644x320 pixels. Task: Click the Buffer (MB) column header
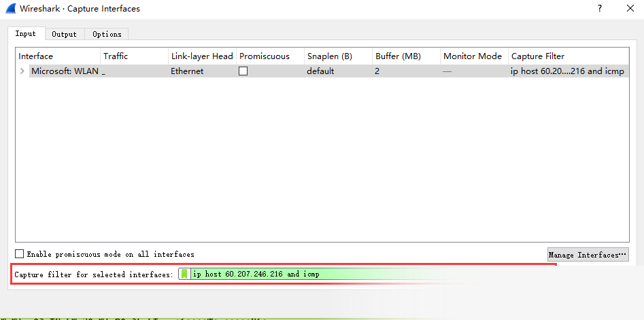click(406, 56)
